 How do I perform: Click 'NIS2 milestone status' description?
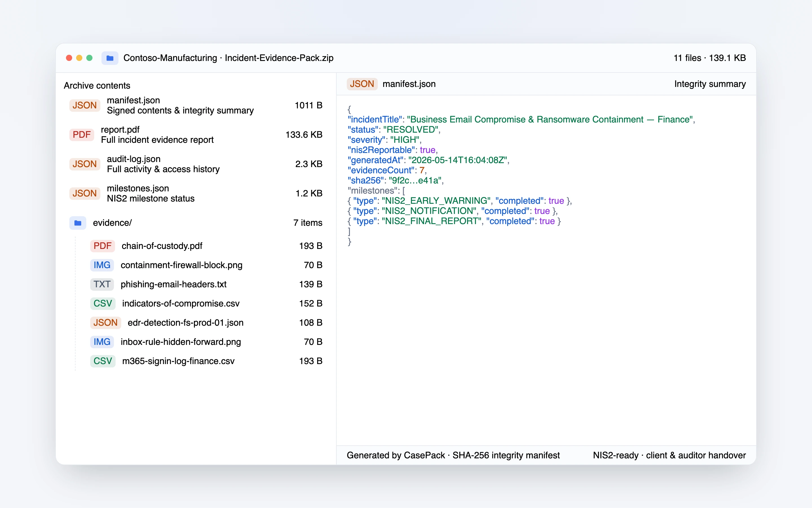point(151,199)
